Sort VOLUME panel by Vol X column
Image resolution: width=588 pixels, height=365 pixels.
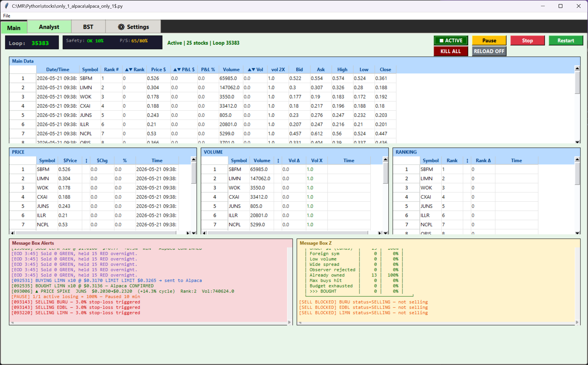pyautogui.click(x=317, y=160)
